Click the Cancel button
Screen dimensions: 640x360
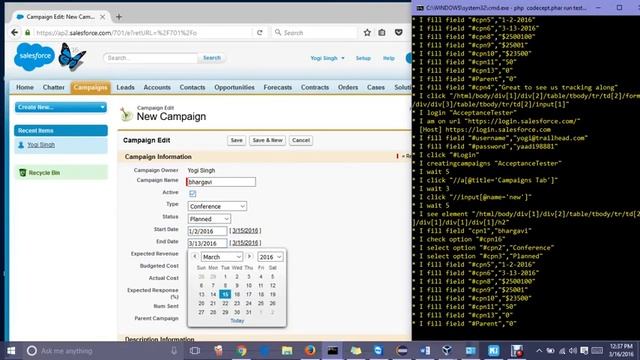[x=301, y=140]
